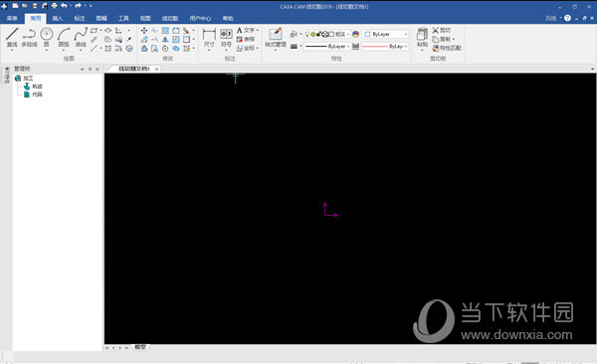The width and height of the screenshot is (597, 364).
Task: Toggle the layer lightbulb on/off icon
Action: (307, 34)
